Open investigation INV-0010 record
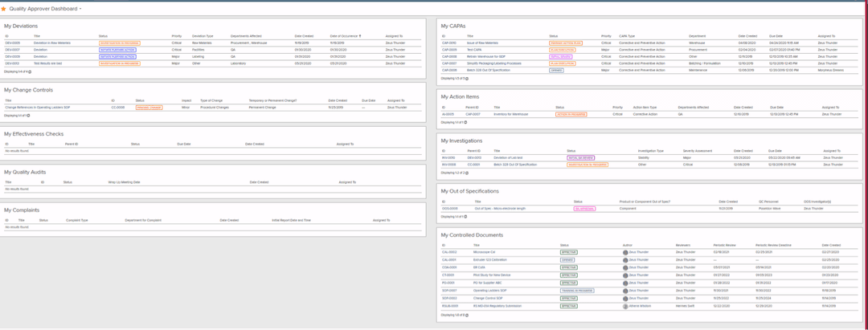This screenshot has height=330, width=868. (448, 157)
